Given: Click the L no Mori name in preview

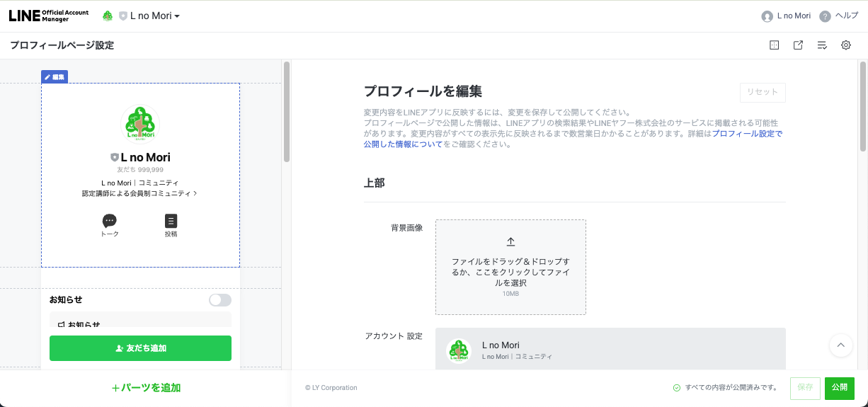Looking at the screenshot, I should click(x=145, y=157).
